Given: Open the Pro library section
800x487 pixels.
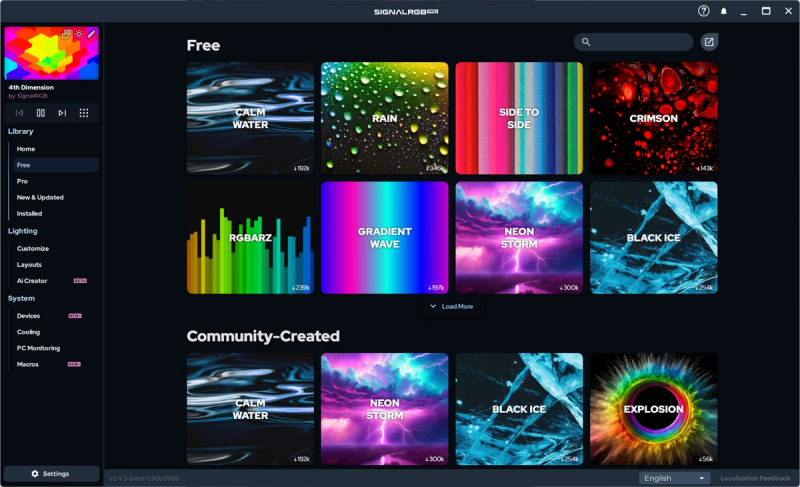Looking at the screenshot, I should tap(22, 181).
